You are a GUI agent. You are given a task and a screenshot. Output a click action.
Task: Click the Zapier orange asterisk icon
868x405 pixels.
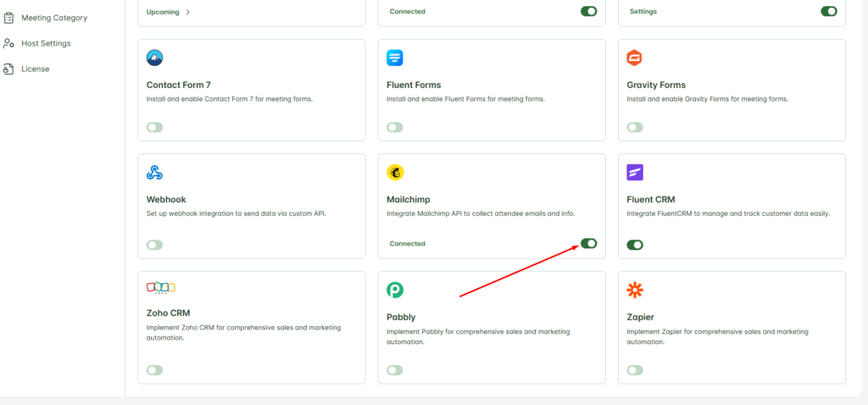635,290
